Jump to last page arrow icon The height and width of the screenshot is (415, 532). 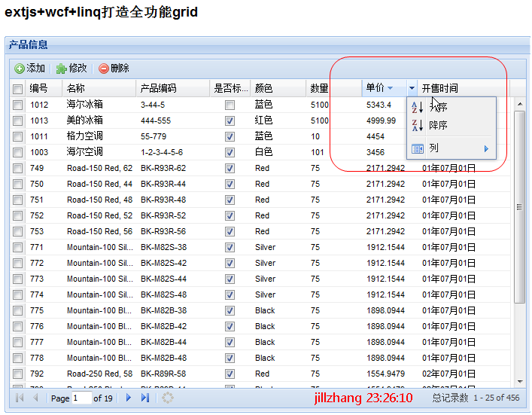[145, 398]
